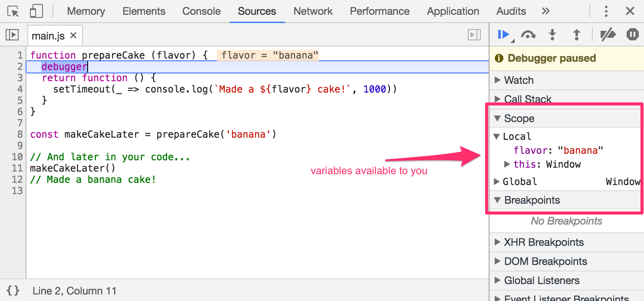Viewport: 644px width, 301px height.
Task: Toggle the device toolbar icon
Action: pyautogui.click(x=36, y=11)
